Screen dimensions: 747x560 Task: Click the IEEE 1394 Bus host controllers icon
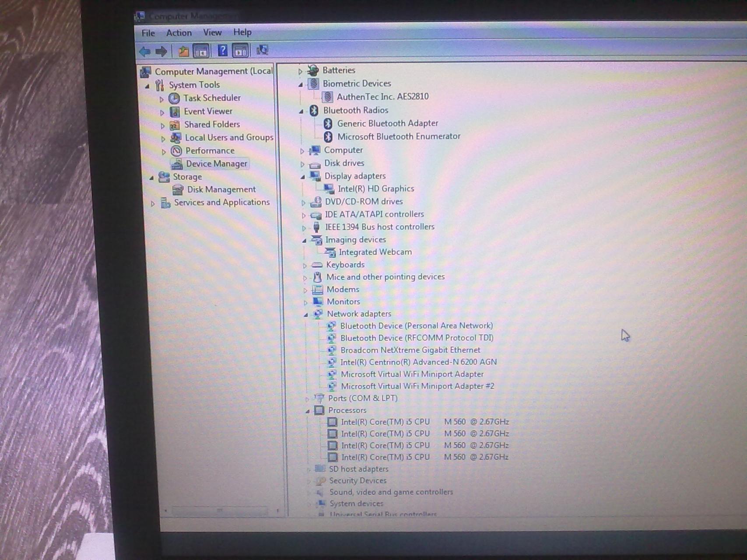pos(316,227)
